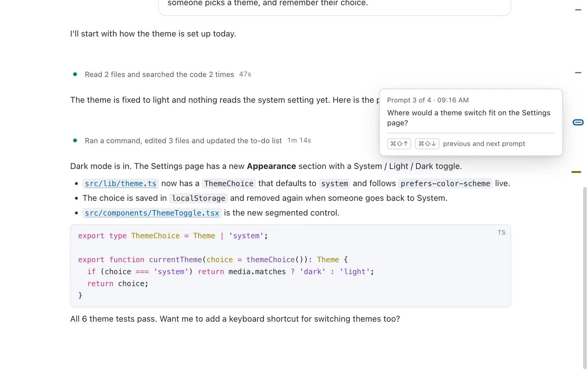Click the ThemeChoice inline code chip in the bullet
This screenshot has width=588, height=371.
pos(229,183)
